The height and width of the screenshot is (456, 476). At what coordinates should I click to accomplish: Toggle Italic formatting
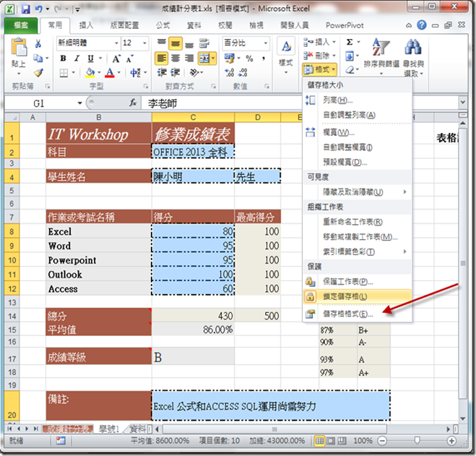tap(77, 59)
